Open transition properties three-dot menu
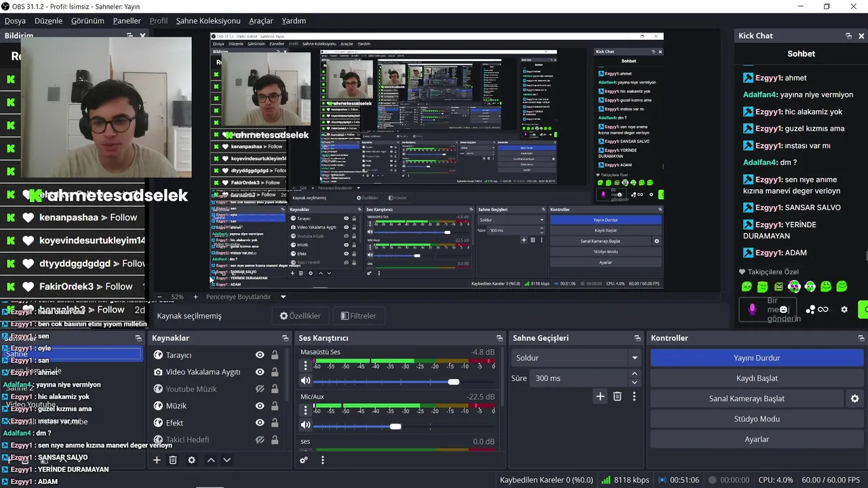The image size is (868, 488). (x=634, y=396)
